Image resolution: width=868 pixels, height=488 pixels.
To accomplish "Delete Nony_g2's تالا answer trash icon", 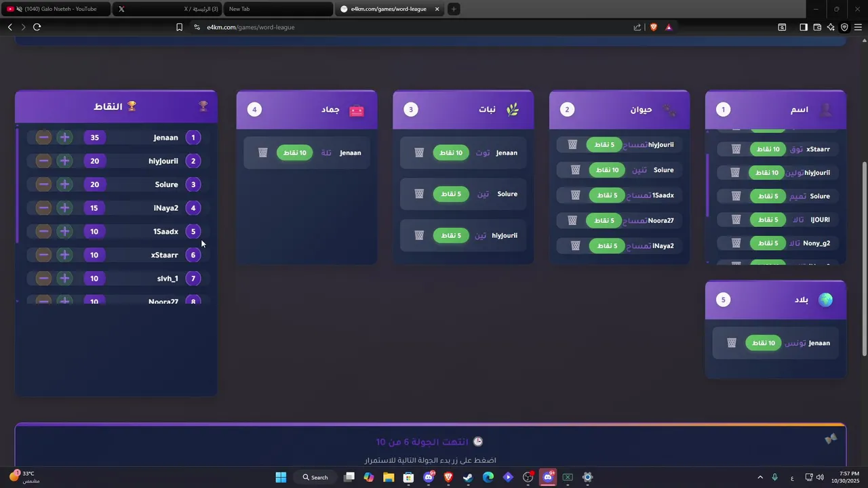I will [x=736, y=243].
